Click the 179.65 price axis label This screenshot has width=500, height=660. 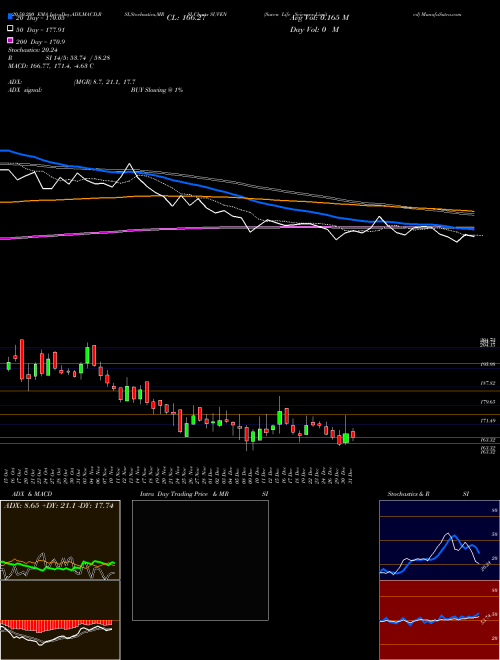point(487,402)
